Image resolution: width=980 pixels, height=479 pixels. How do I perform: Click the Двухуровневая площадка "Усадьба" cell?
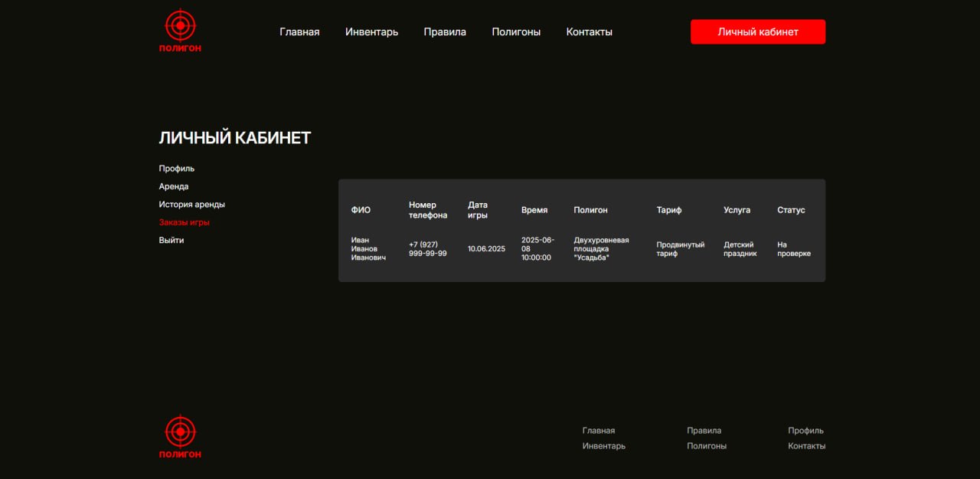(601, 249)
